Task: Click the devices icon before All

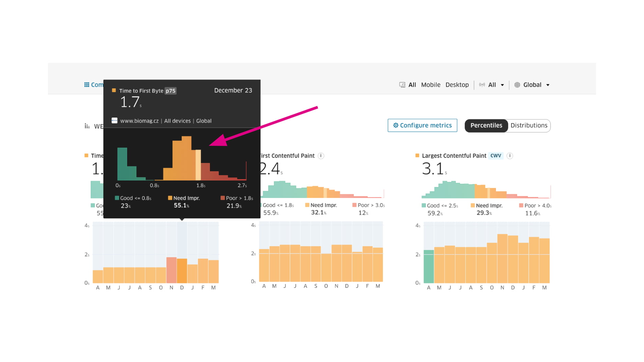Action: click(x=402, y=85)
